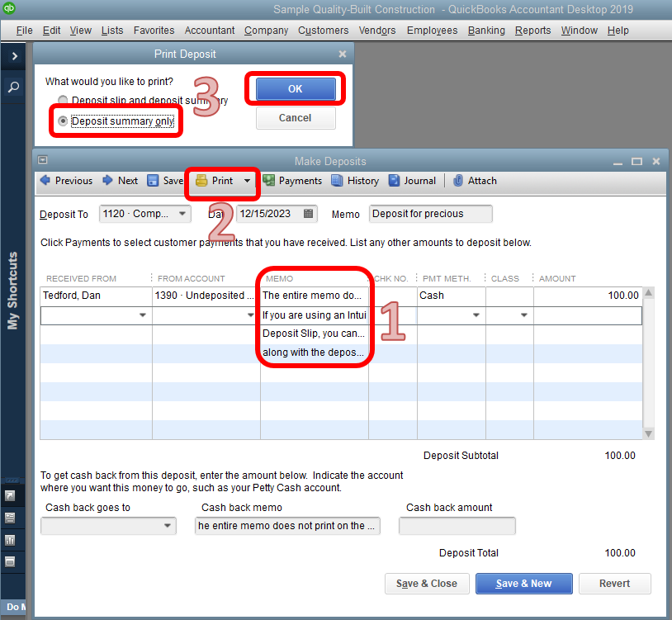Click the My Shortcuts sidebar label
Image resolution: width=672 pixels, height=620 pixels.
13,291
